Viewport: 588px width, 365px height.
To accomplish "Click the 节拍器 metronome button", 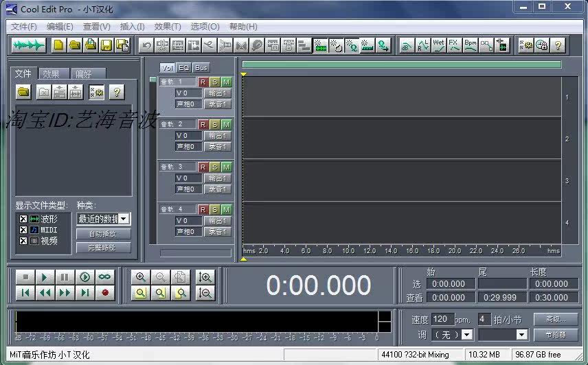I will tap(556, 334).
